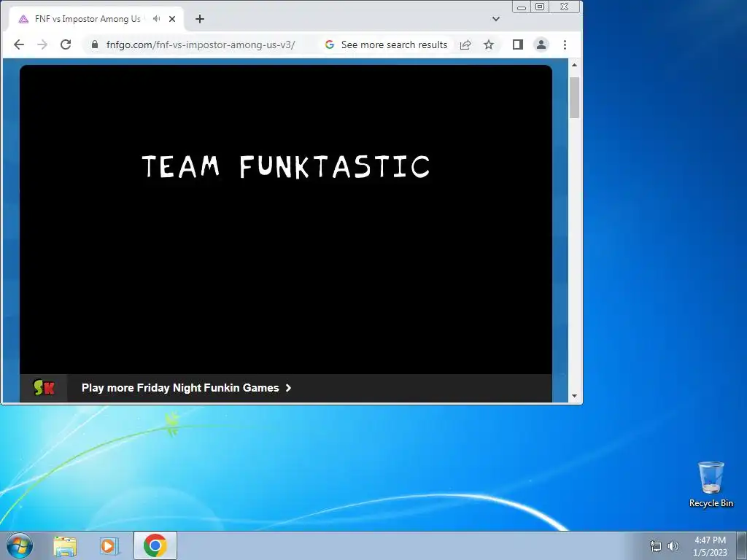Viewport: 747px width, 560px height.
Task: Click the forward navigation arrow
Action: pos(42,44)
